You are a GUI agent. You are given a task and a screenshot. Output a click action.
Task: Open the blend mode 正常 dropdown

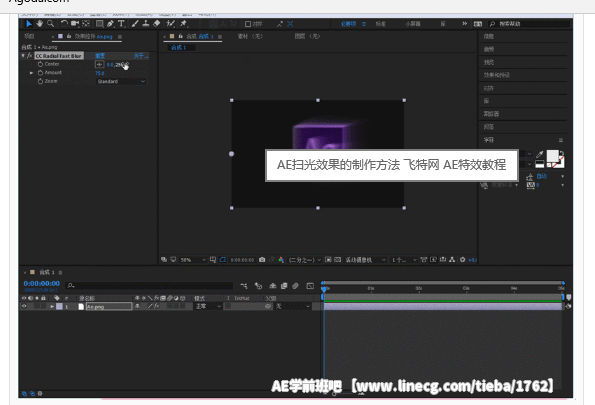click(x=208, y=306)
